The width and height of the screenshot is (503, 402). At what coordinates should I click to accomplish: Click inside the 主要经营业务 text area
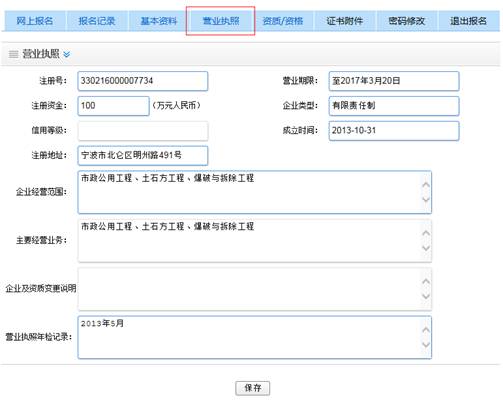[255, 241]
